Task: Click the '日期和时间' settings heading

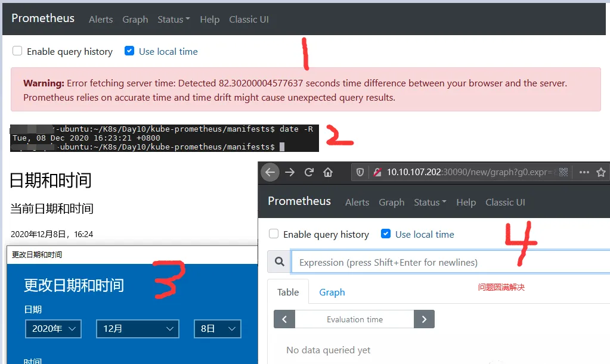Action: coord(51,181)
